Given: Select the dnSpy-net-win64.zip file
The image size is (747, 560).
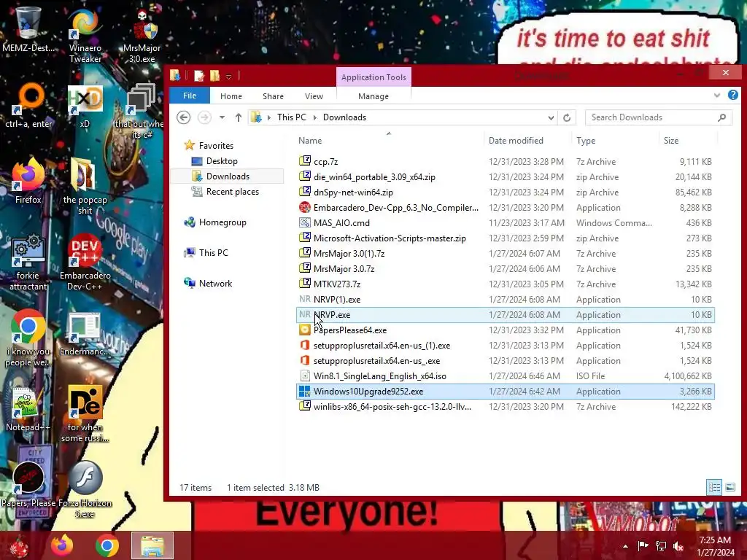Looking at the screenshot, I should click(x=505, y=192).
